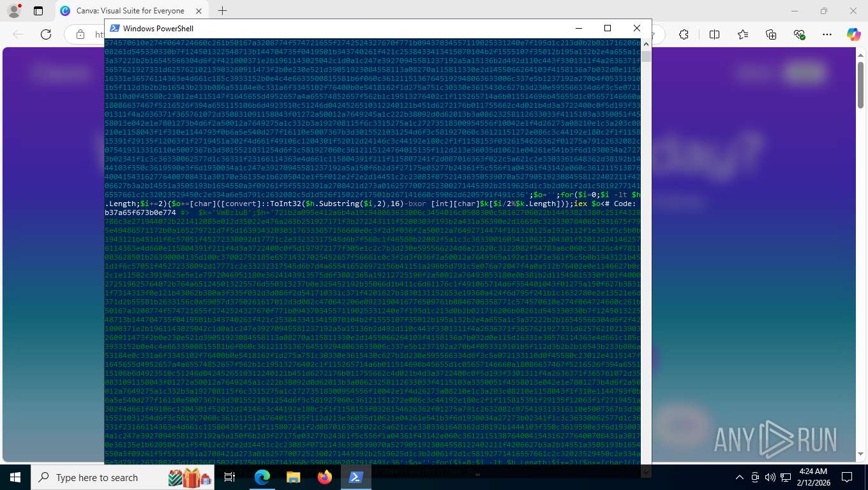Open File Explorer from the taskbar
Screen dimensions: 868x490
pyautogui.click(x=293, y=477)
